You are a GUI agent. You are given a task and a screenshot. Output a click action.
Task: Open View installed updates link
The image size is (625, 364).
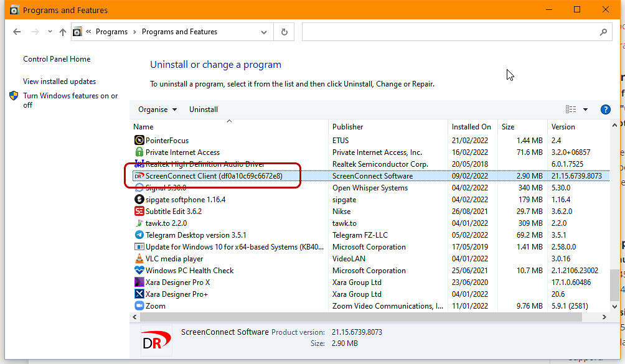click(x=59, y=82)
